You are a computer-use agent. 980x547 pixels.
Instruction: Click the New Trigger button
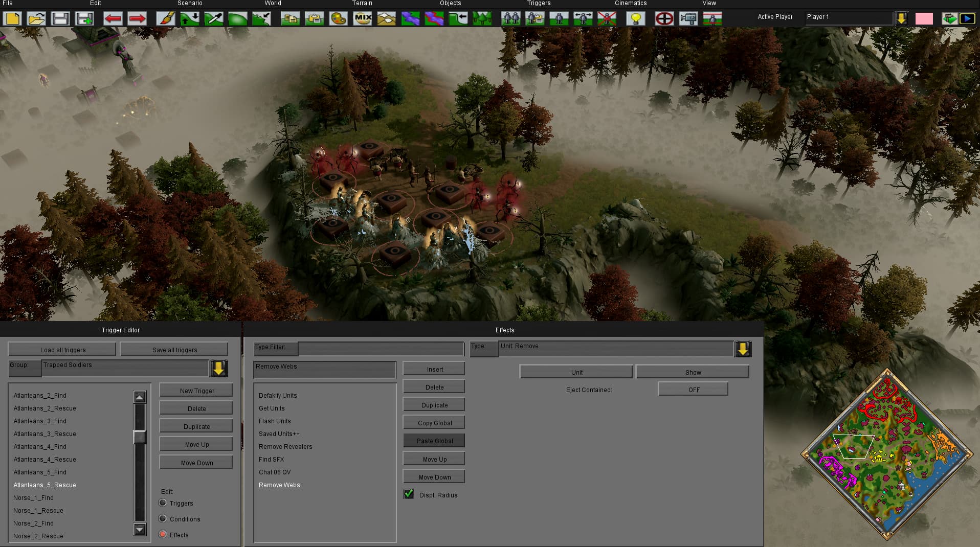196,391
